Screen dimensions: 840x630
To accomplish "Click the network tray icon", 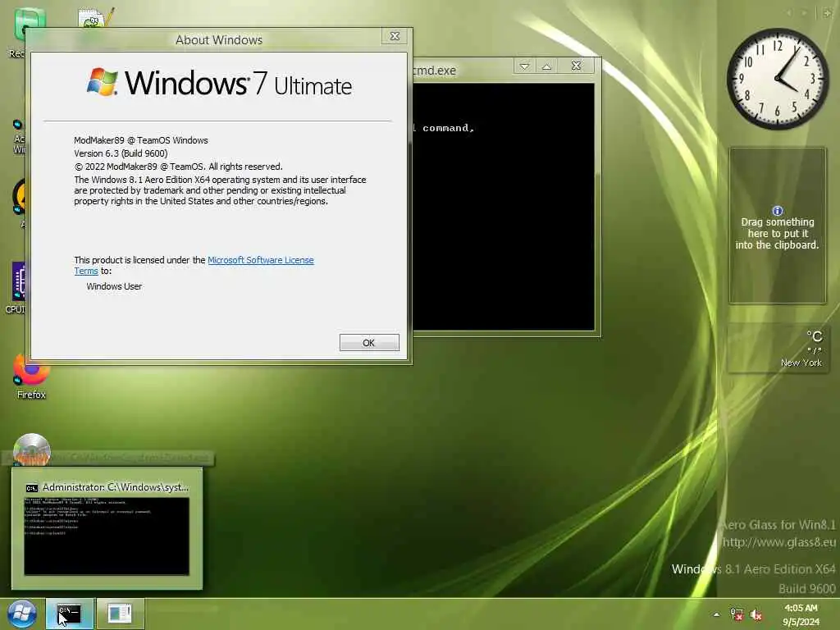I will [737, 614].
